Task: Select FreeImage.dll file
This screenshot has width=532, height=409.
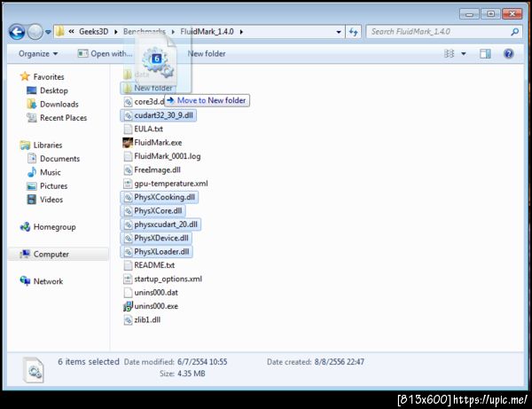Action: (x=152, y=169)
